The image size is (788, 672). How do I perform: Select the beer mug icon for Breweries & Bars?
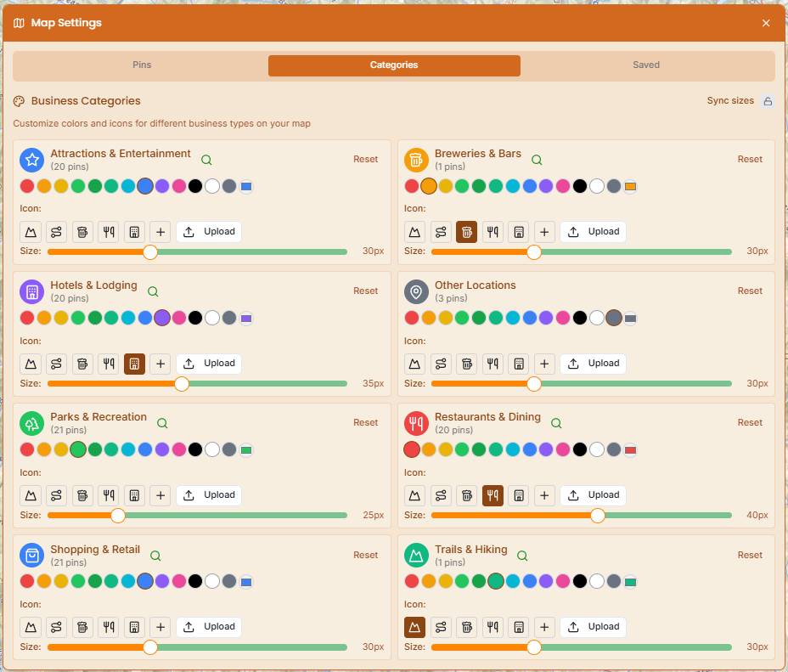coord(466,231)
